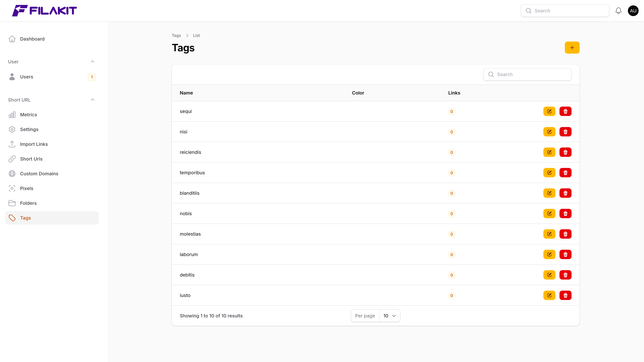This screenshot has width=644, height=362.
Task: Delete the debitis tag
Action: (565, 275)
